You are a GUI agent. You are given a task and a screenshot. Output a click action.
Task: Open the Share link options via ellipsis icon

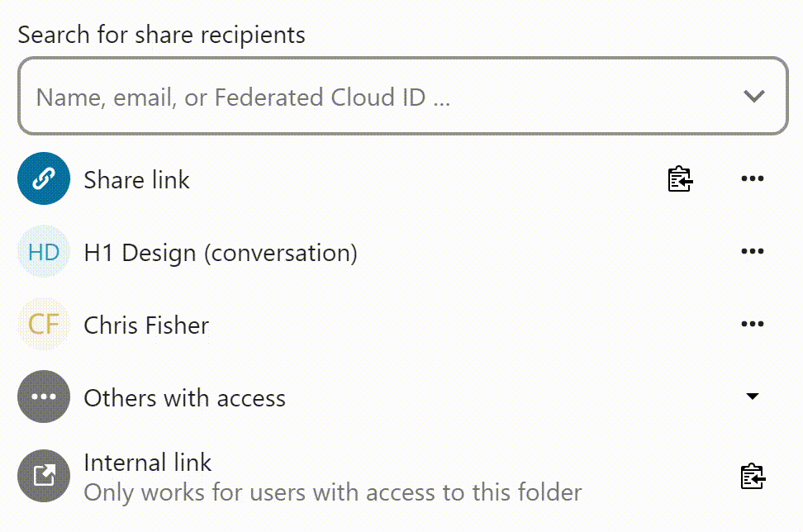[x=752, y=178]
